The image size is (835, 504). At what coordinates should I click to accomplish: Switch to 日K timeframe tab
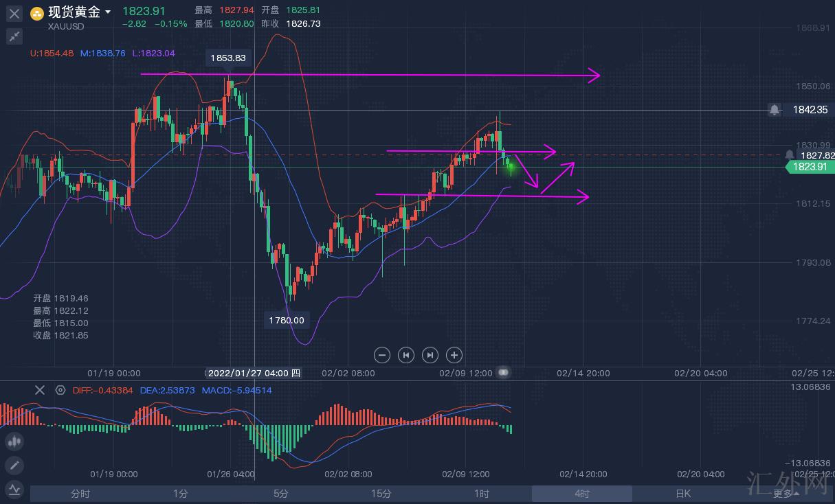[682, 494]
